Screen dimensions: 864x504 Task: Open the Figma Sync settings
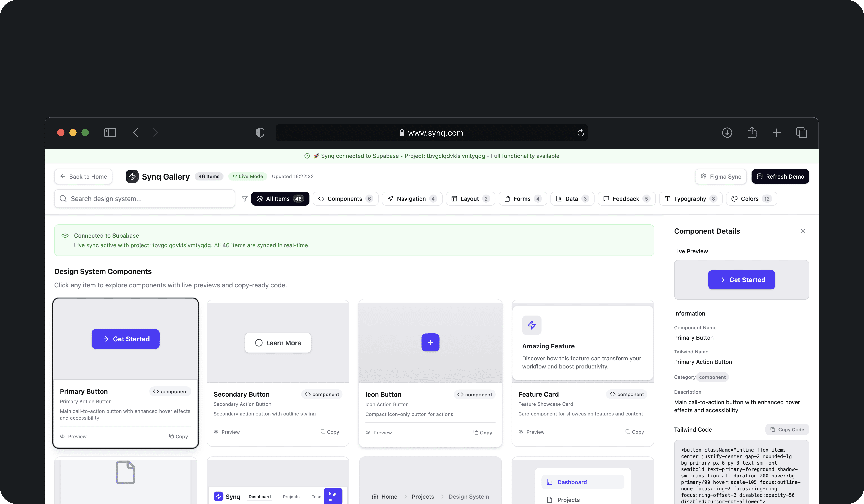tap(721, 176)
